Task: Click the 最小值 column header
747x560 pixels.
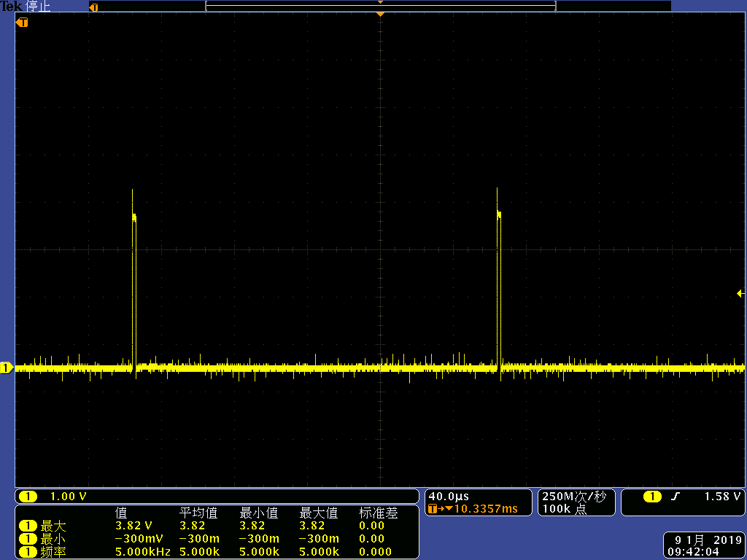Action: [259, 513]
